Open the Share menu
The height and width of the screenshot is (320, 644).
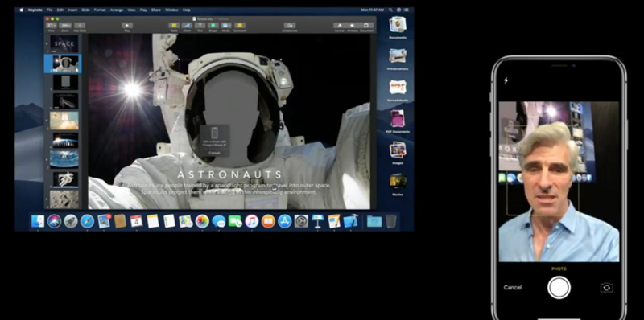point(156,10)
